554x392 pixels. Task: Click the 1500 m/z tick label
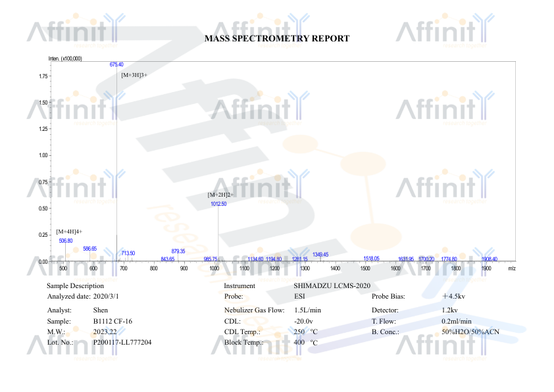click(365, 268)
